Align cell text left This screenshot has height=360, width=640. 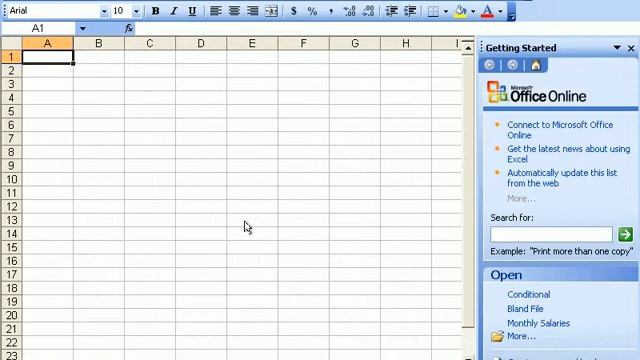216,11
